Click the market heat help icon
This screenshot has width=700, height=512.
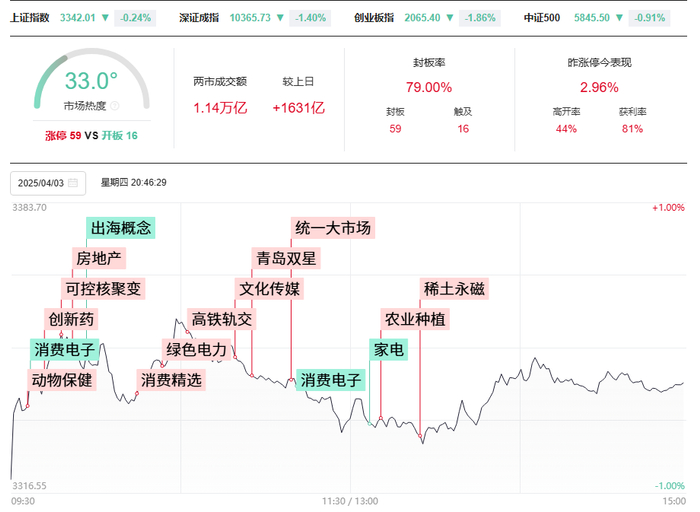116,105
